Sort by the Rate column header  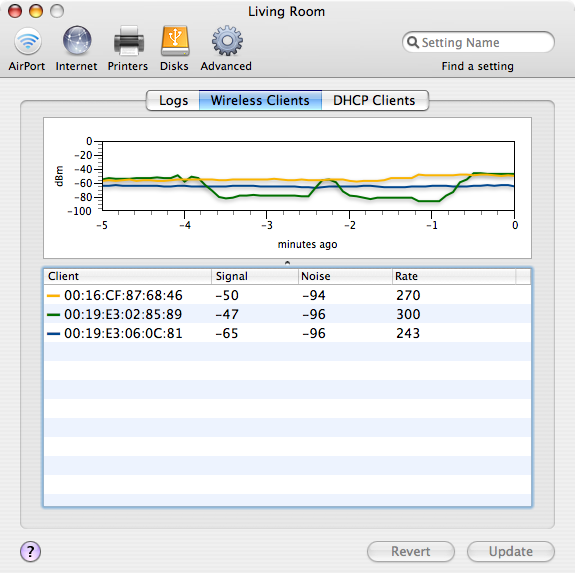[454, 276]
